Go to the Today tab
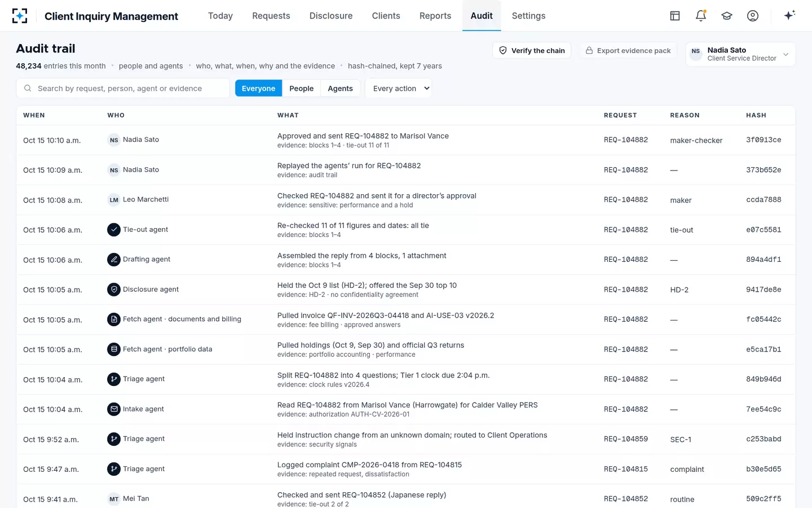This screenshot has width=812, height=508. pos(220,16)
